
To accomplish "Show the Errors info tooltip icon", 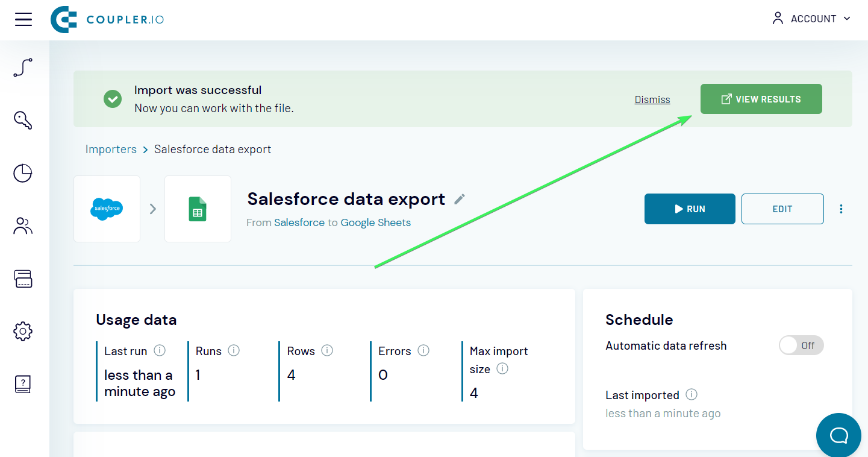I will (423, 350).
